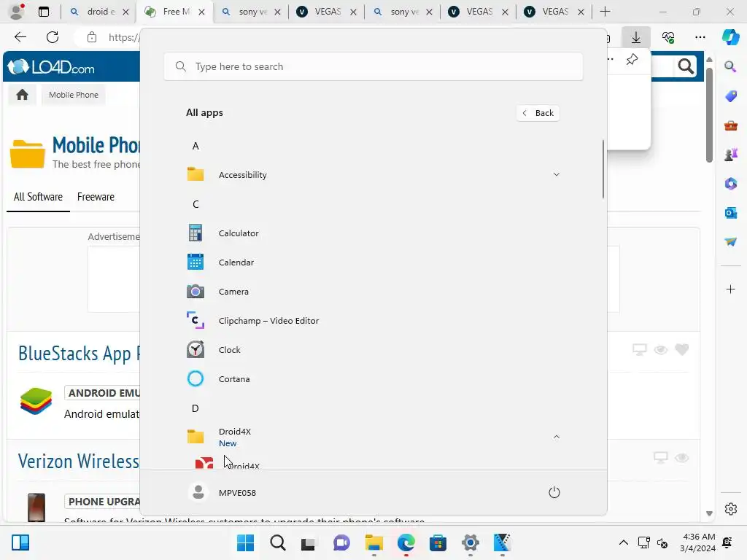This screenshot has width=747, height=560.
Task: Open the Copilot icon in Edge
Action: [730, 37]
